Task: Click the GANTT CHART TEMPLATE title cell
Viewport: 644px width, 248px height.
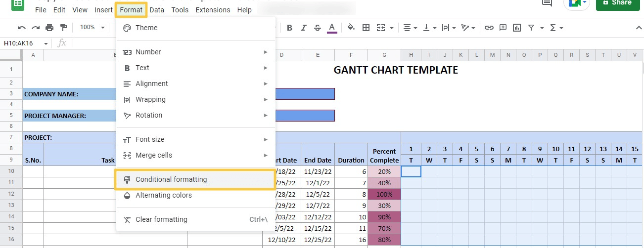Action: 396,70
